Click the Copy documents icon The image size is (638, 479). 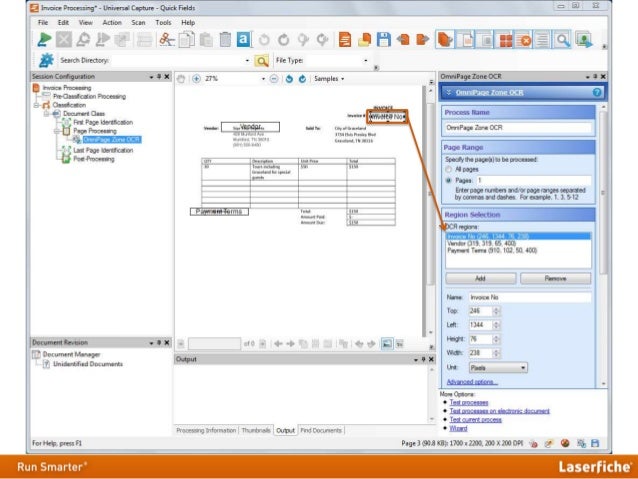[x=186, y=40]
